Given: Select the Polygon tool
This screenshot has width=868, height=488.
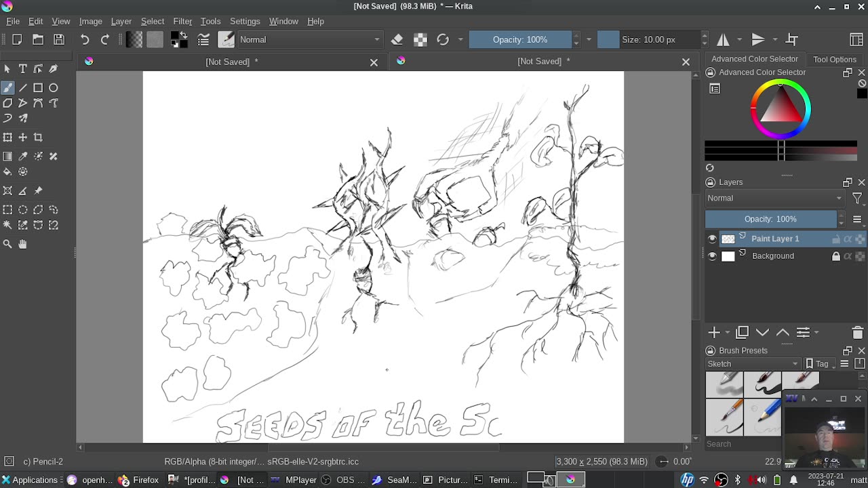Looking at the screenshot, I should pyautogui.click(x=7, y=103).
